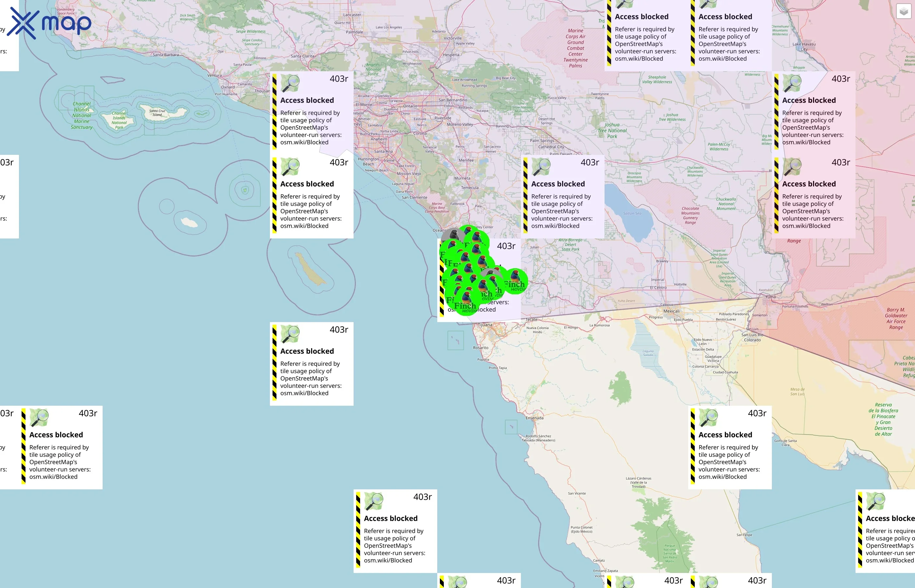Click the Rosarito town label
Screen dimensions: 915x588
coord(480,348)
